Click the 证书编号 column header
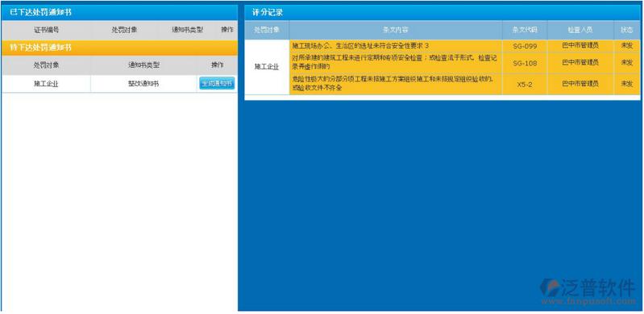 [x=47, y=30]
